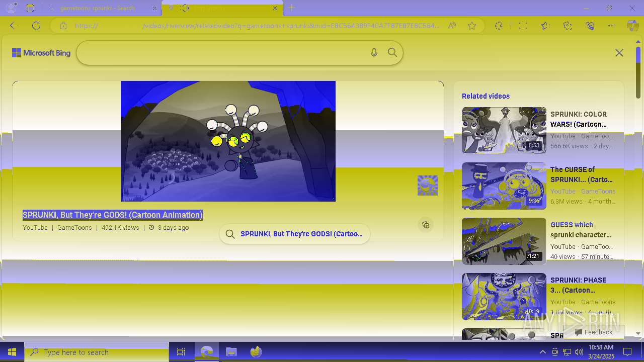Viewport: 644px width, 362px height.
Task: Go to the Microsoft Bing homepage logo
Action: tap(41, 53)
